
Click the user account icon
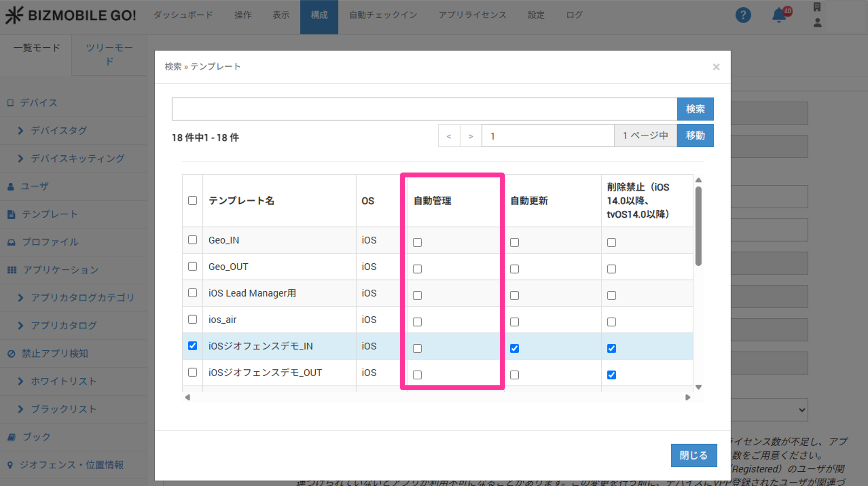[x=817, y=23]
